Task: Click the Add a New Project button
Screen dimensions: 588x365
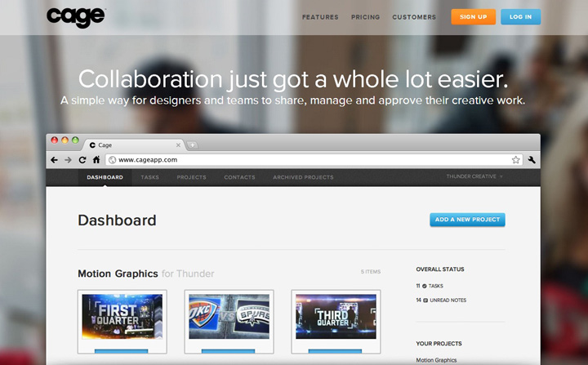Action: (467, 220)
